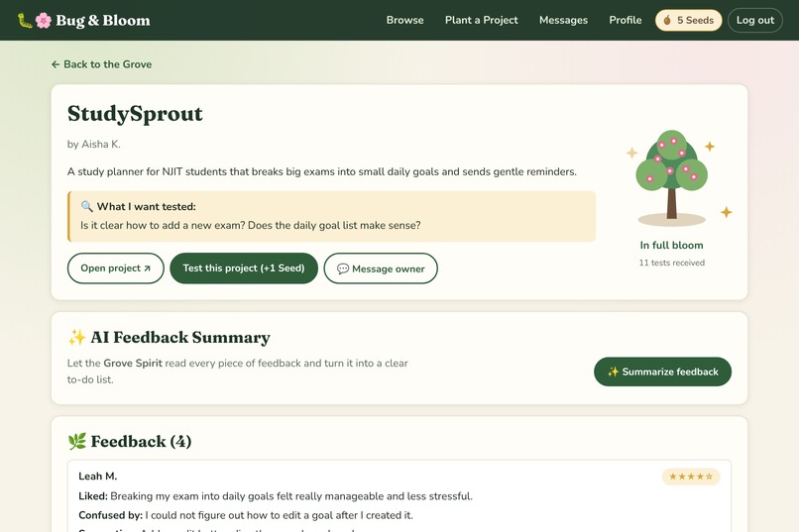Click the 'Grove Spirit' bold text
Viewport: 799px width, 532px height.
133,363
